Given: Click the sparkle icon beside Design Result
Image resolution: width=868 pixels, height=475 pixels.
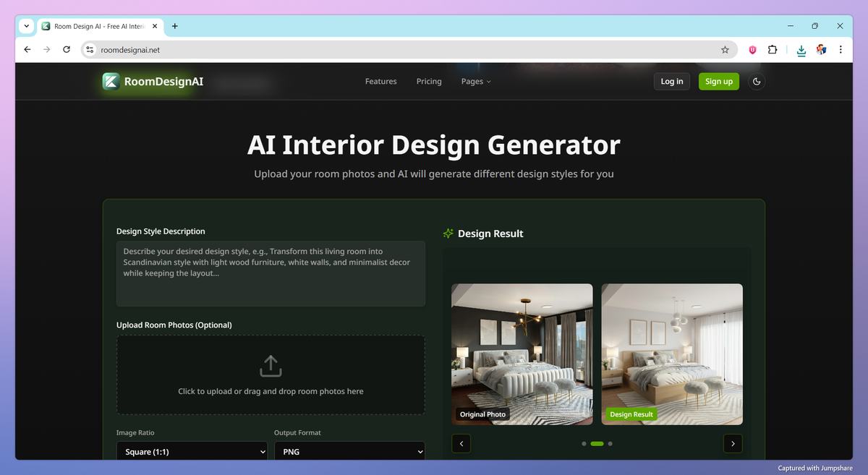Looking at the screenshot, I should (448, 233).
